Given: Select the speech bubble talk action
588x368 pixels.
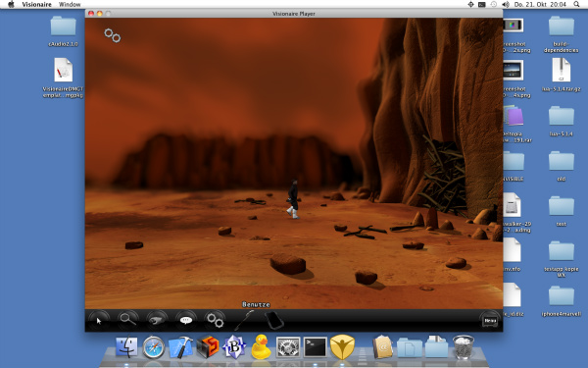Looking at the screenshot, I should (186, 320).
